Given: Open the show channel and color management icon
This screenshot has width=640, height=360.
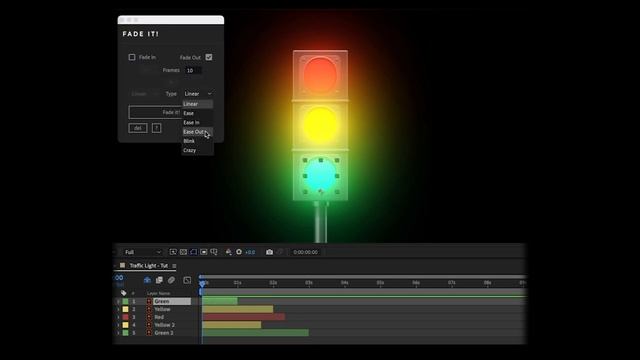Looking at the screenshot, I should pos(229,252).
